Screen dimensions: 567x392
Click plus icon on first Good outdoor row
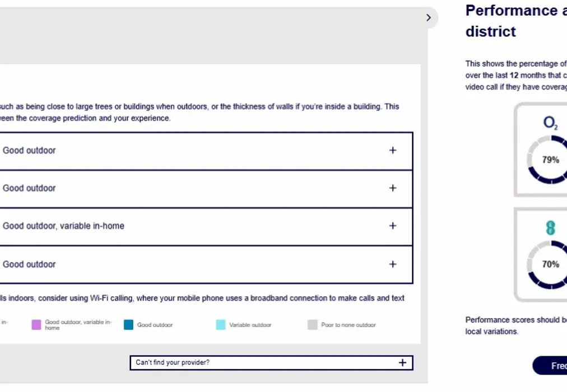[x=393, y=150]
